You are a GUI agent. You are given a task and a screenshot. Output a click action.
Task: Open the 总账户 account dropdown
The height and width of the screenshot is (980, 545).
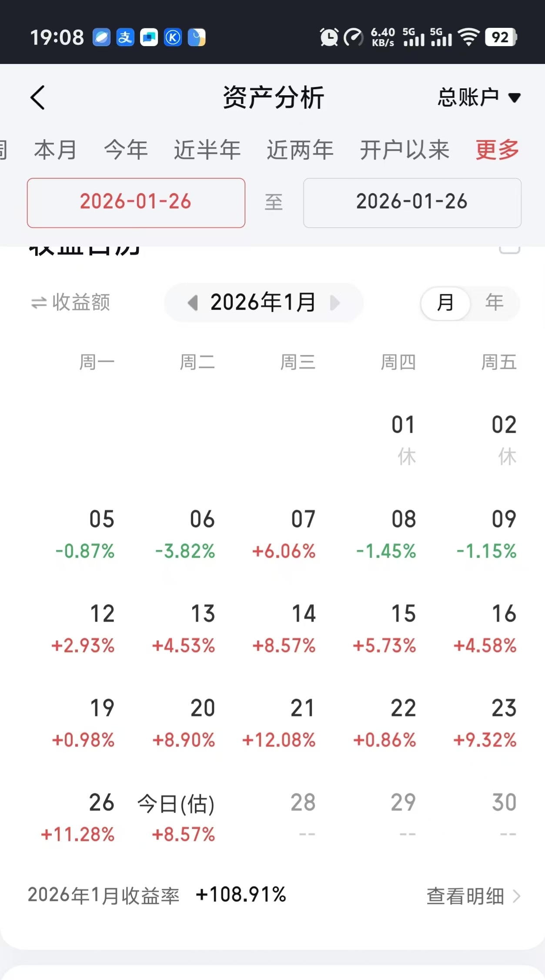pyautogui.click(x=479, y=97)
